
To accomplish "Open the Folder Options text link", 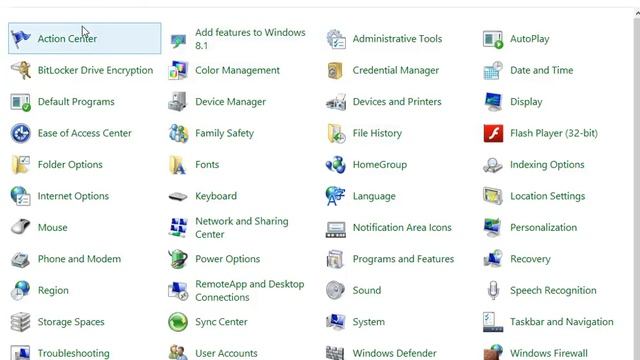I will [x=70, y=164].
